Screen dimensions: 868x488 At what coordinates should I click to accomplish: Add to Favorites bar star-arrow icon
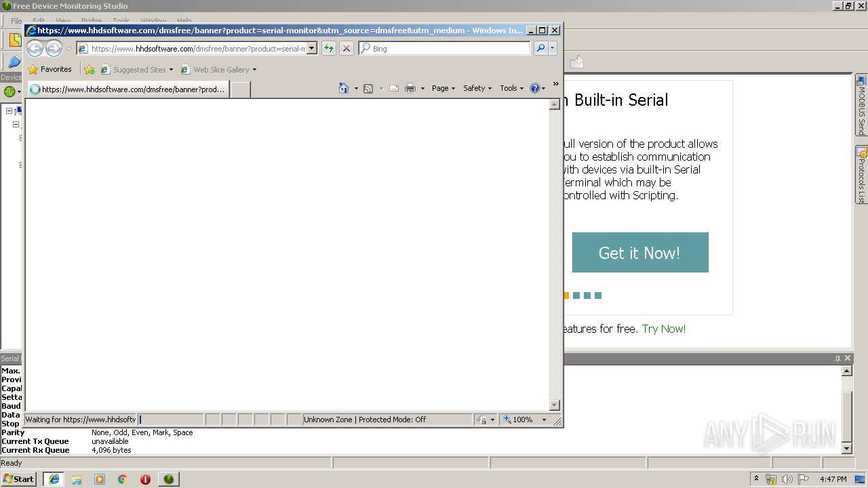click(90, 69)
